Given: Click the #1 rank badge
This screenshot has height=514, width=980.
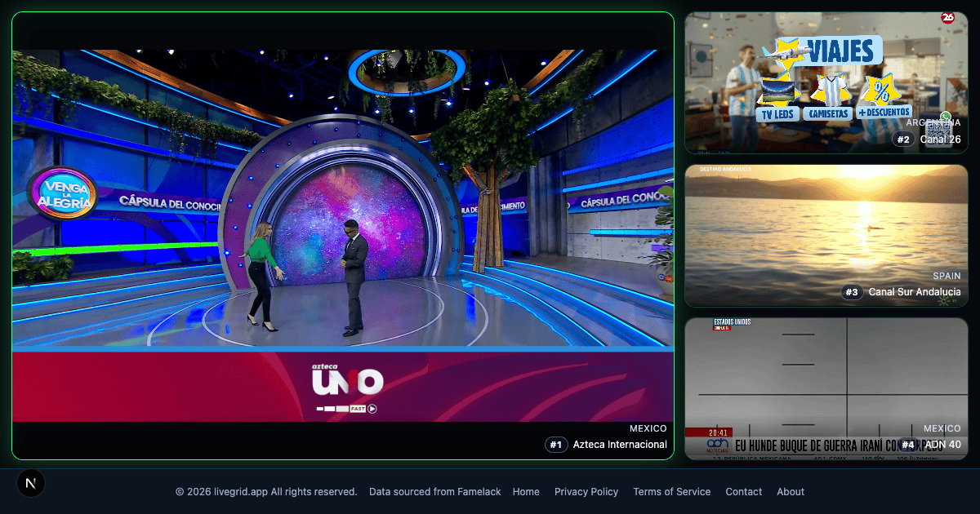Looking at the screenshot, I should tap(556, 445).
